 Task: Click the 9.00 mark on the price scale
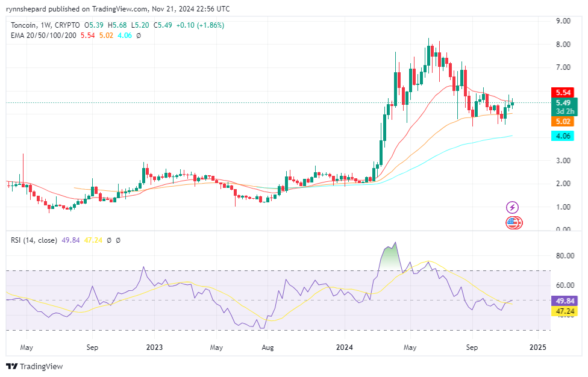pyautogui.click(x=563, y=21)
